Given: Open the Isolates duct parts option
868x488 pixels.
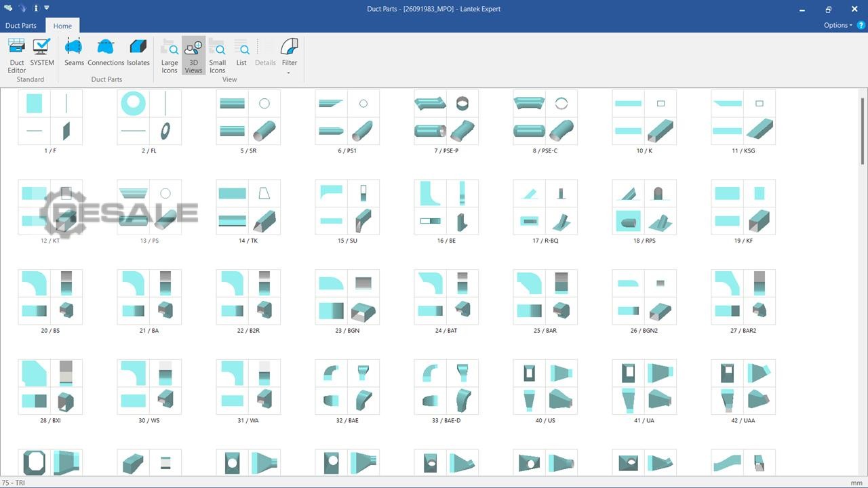Looking at the screenshot, I should (138, 53).
